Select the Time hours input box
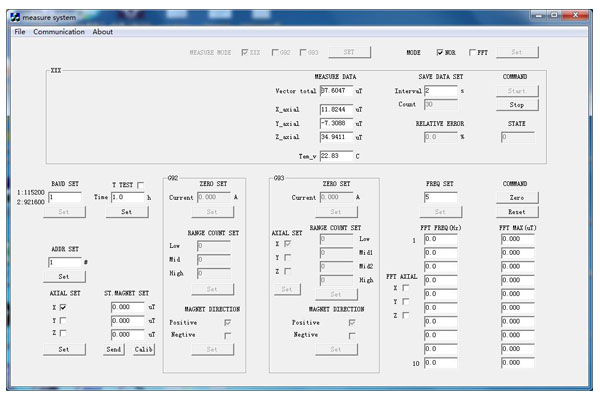Screen dimensions: 600x400 (x=129, y=198)
